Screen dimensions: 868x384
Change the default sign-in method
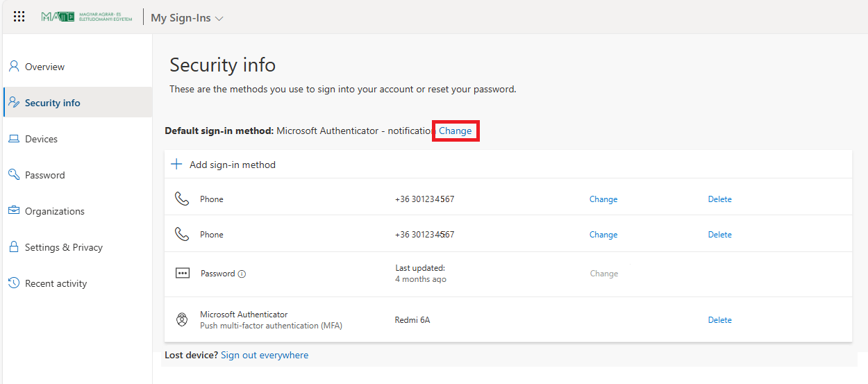[x=455, y=131]
